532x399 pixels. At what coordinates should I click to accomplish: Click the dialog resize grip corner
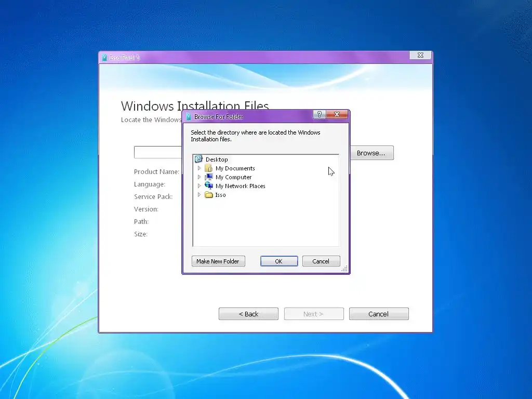[344, 269]
